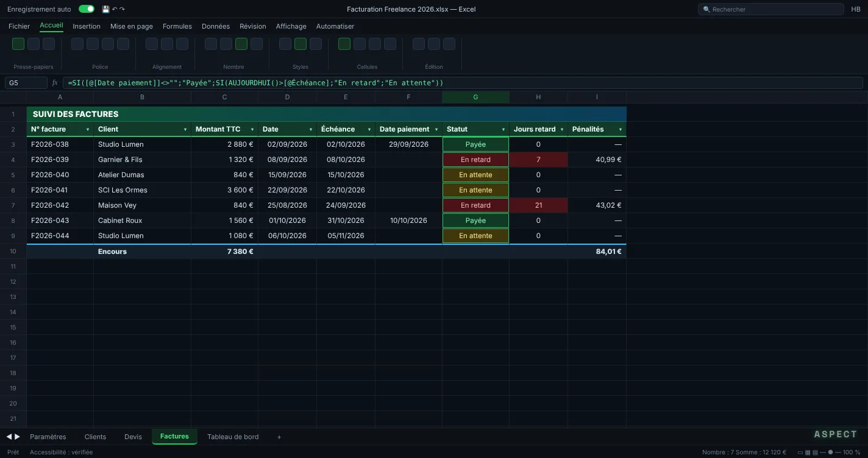The width and height of the screenshot is (868, 458).
Task: Open the Mise en page ribbon tab
Action: [x=132, y=26]
